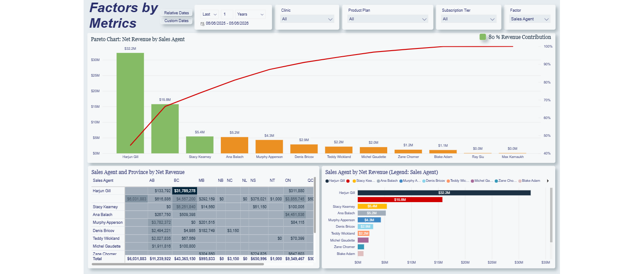Viewport: 644px width, 274px height.
Task: Click the dark navy $32.2M horizontal bar
Action: point(444,193)
